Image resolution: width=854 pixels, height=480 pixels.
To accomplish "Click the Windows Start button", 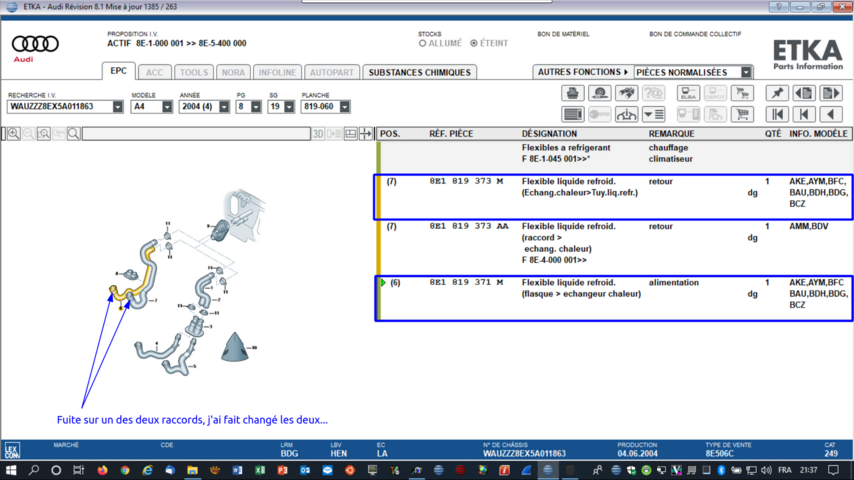I will pyautogui.click(x=11, y=470).
